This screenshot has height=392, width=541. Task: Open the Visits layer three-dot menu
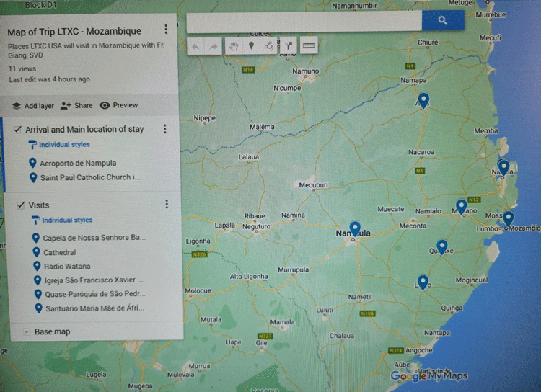(167, 205)
